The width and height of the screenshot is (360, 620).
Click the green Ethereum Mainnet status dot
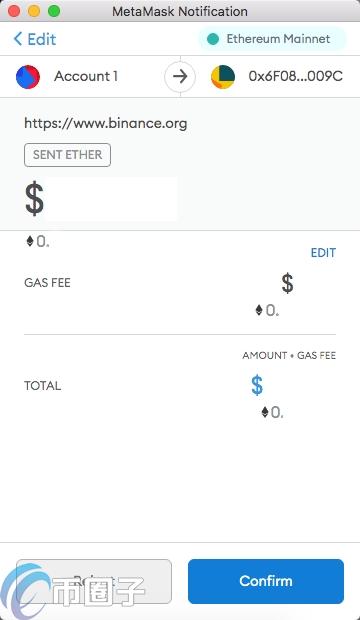pos(213,39)
